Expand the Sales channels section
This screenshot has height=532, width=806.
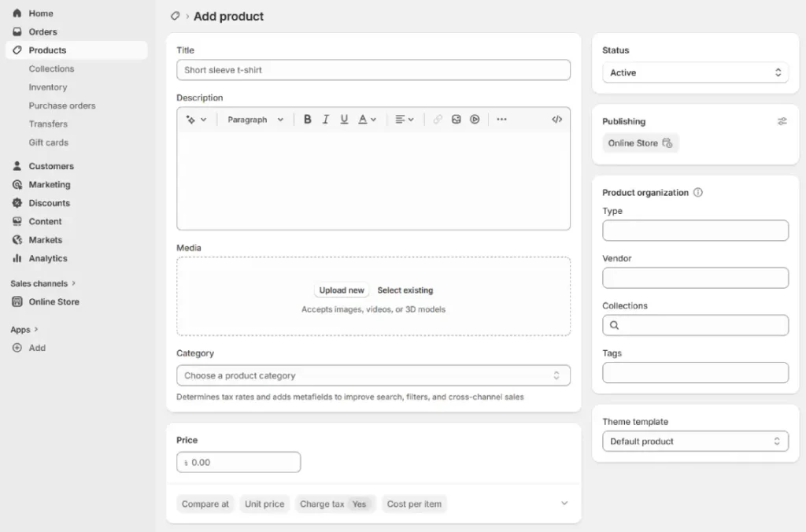tap(43, 283)
